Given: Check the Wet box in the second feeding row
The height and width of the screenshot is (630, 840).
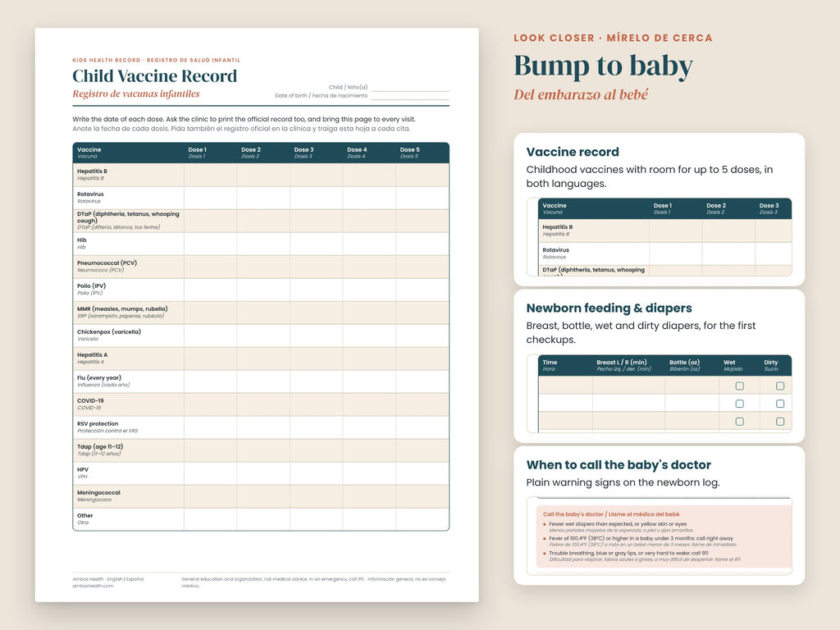Looking at the screenshot, I should click(x=739, y=404).
